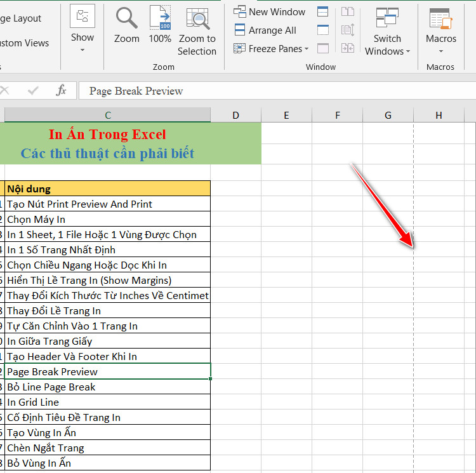Viewport: 476px width, 473px height.
Task: Click the Macros icon
Action: pyautogui.click(x=441, y=19)
